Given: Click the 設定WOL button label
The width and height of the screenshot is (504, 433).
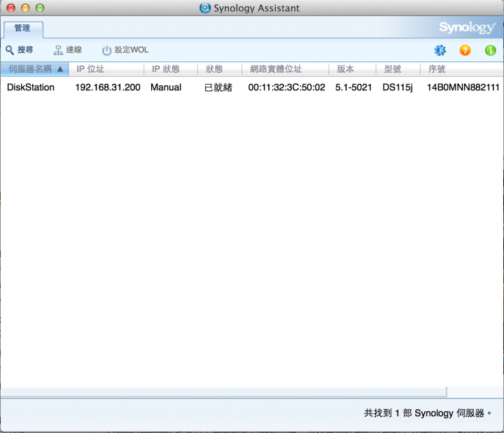Looking at the screenshot, I should [x=132, y=50].
